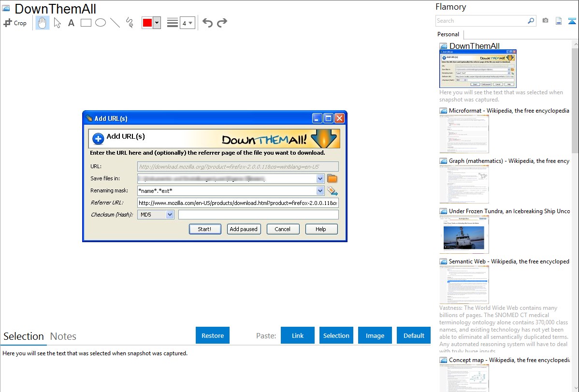
Task: Pick the ellipse drawing tool
Action: pos(101,23)
